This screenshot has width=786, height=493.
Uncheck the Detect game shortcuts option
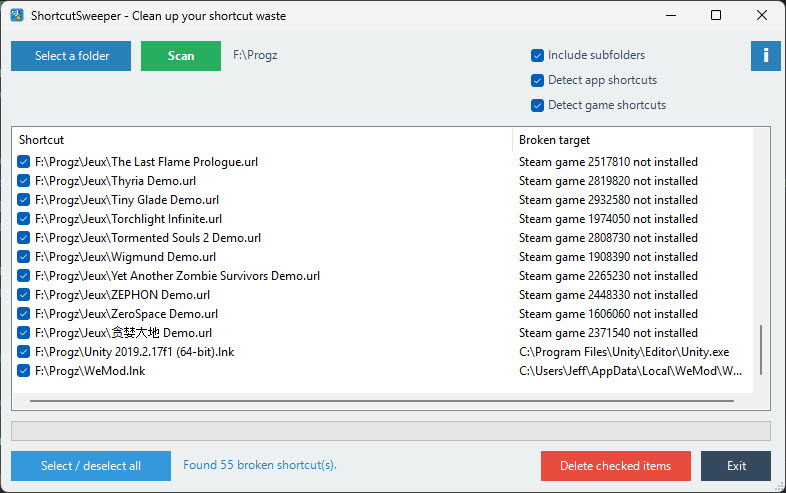click(x=538, y=105)
